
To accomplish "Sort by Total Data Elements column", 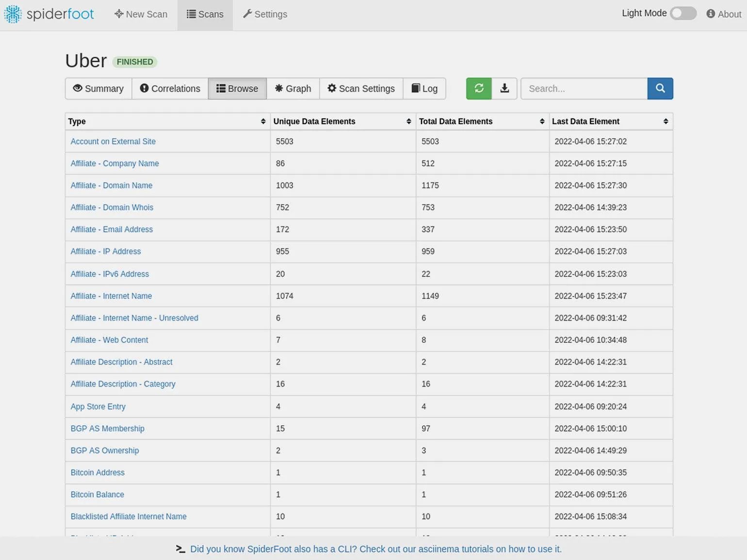I will tap(542, 121).
